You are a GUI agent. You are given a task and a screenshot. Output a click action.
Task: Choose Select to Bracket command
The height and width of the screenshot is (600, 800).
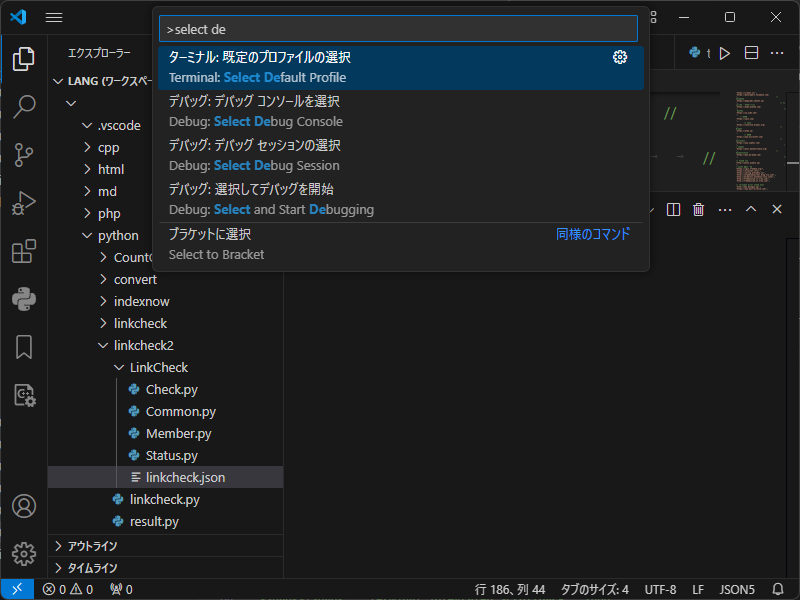[x=401, y=244]
